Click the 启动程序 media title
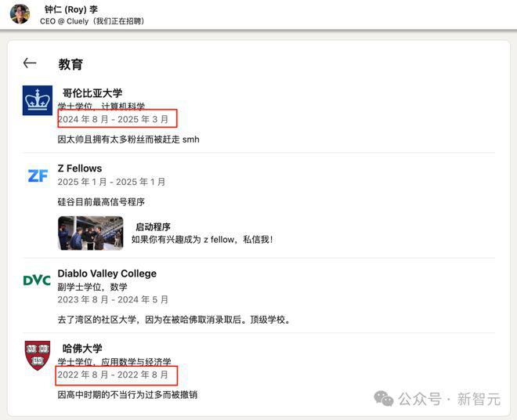 coord(153,227)
